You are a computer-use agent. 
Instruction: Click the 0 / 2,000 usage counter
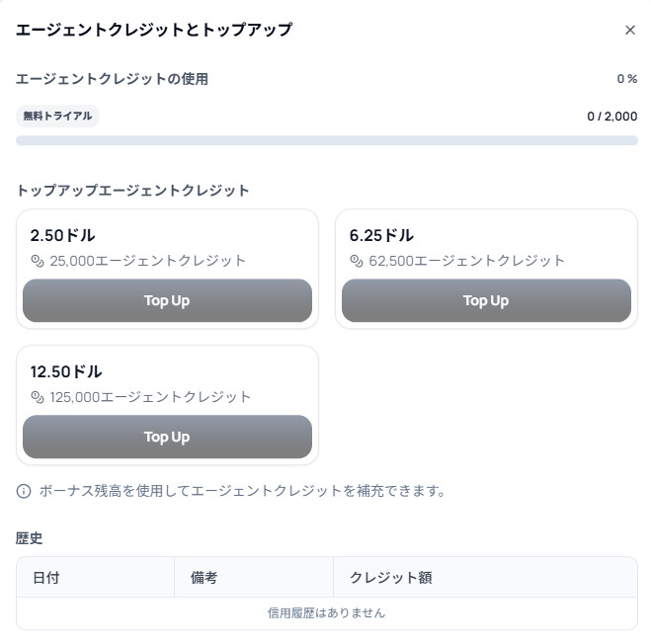coord(611,116)
